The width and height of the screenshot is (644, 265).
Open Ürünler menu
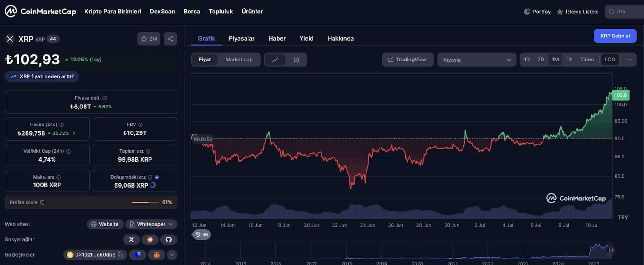pos(252,12)
